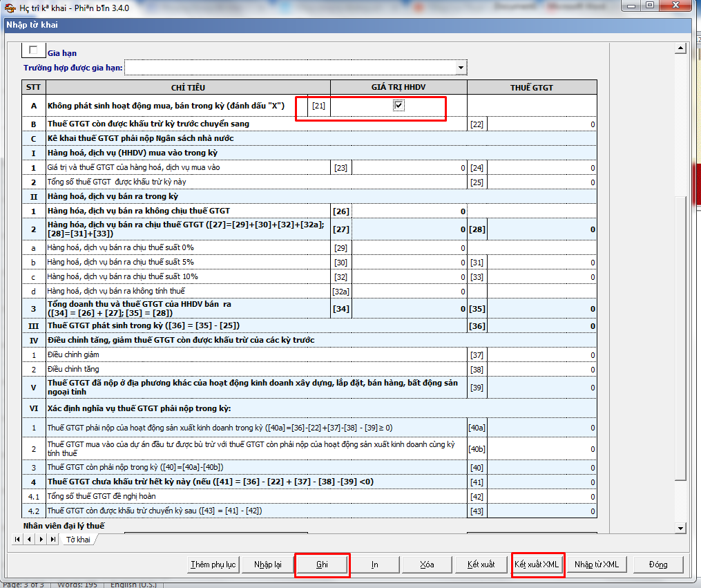Jump to last sheet using navigation arrow
The height and width of the screenshot is (588, 701).
pyautogui.click(x=52, y=539)
